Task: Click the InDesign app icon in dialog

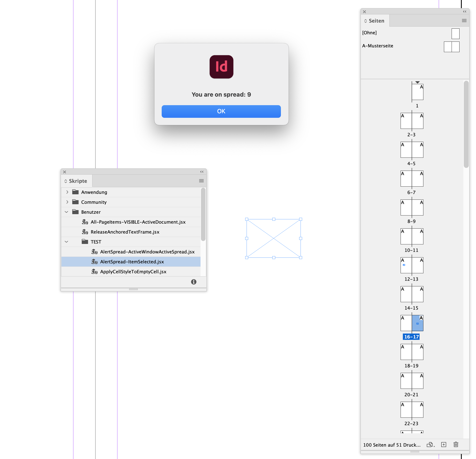Action: [221, 67]
